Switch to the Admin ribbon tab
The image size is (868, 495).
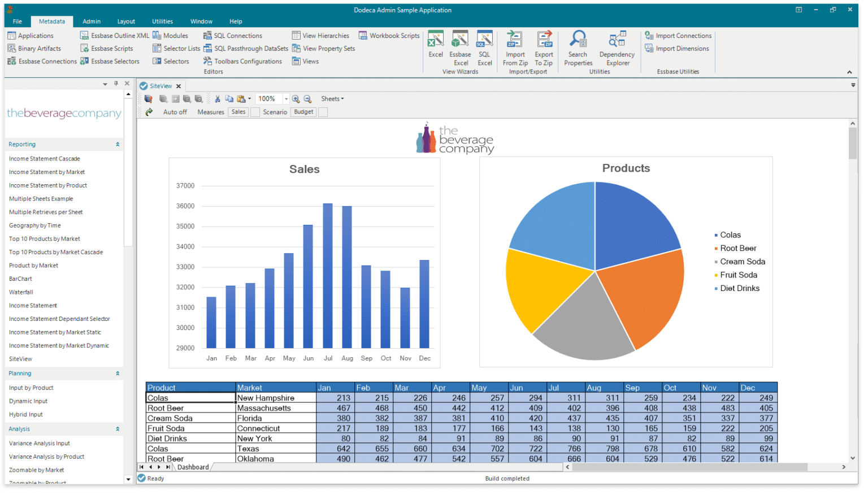[x=91, y=21]
